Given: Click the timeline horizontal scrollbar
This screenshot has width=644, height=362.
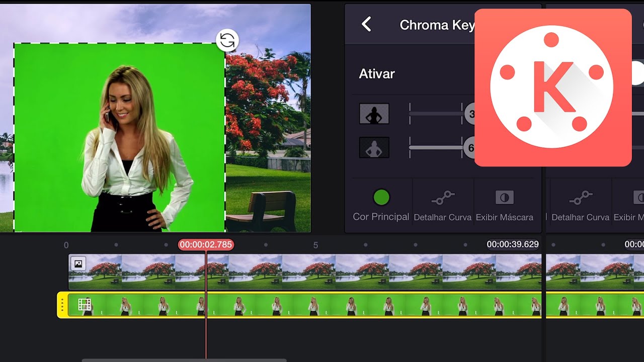Looking at the screenshot, I should [184, 360].
